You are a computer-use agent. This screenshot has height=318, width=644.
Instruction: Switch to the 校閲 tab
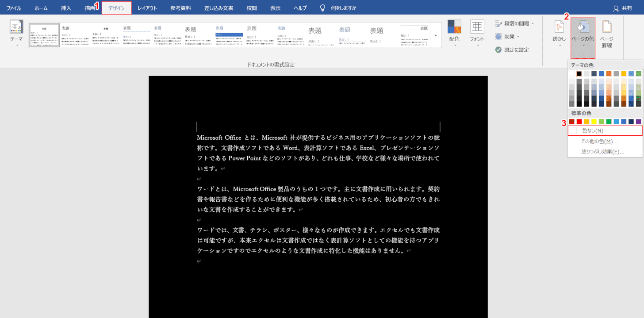252,8
